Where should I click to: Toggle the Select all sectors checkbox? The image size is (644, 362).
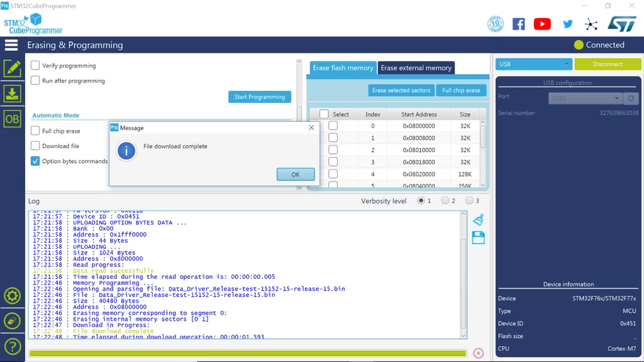(x=324, y=114)
